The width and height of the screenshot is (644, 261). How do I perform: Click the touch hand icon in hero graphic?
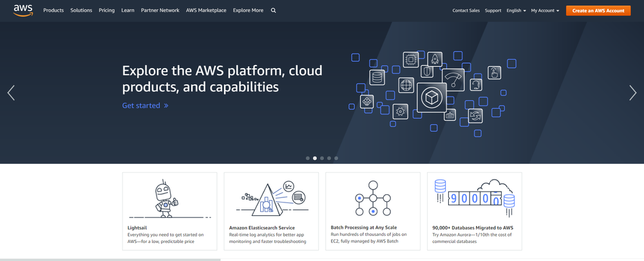click(494, 73)
